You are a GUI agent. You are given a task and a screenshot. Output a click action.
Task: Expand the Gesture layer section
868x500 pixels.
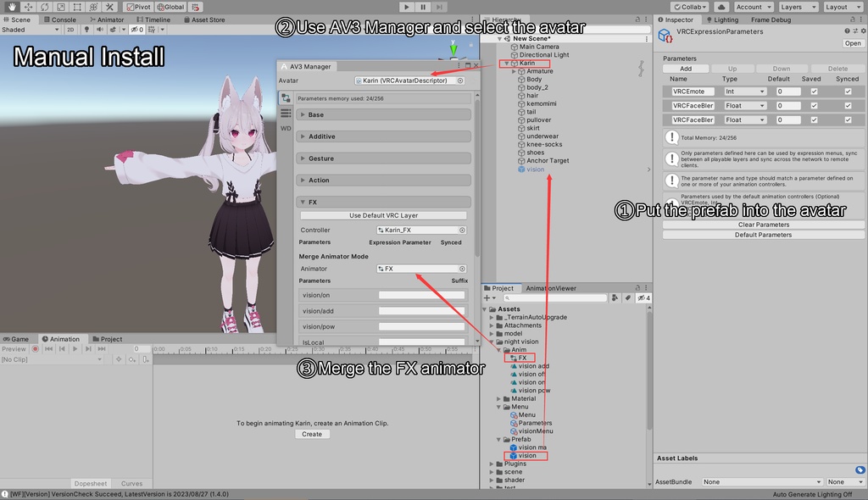point(384,158)
